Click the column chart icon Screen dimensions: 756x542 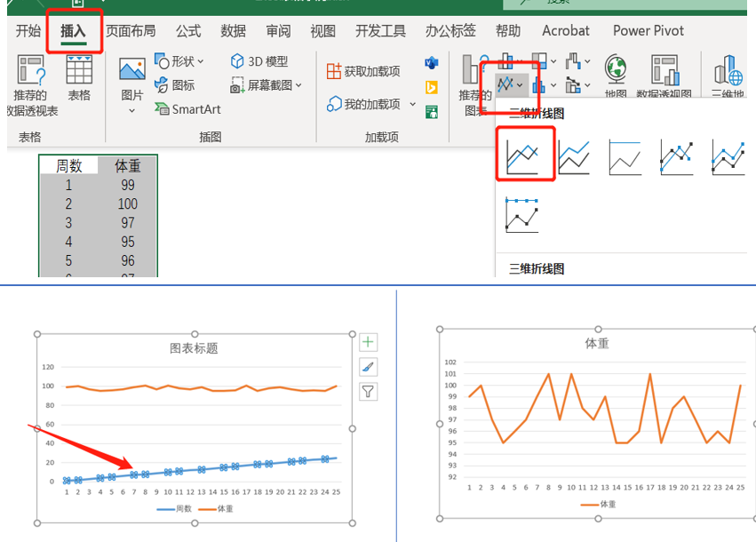tap(505, 60)
